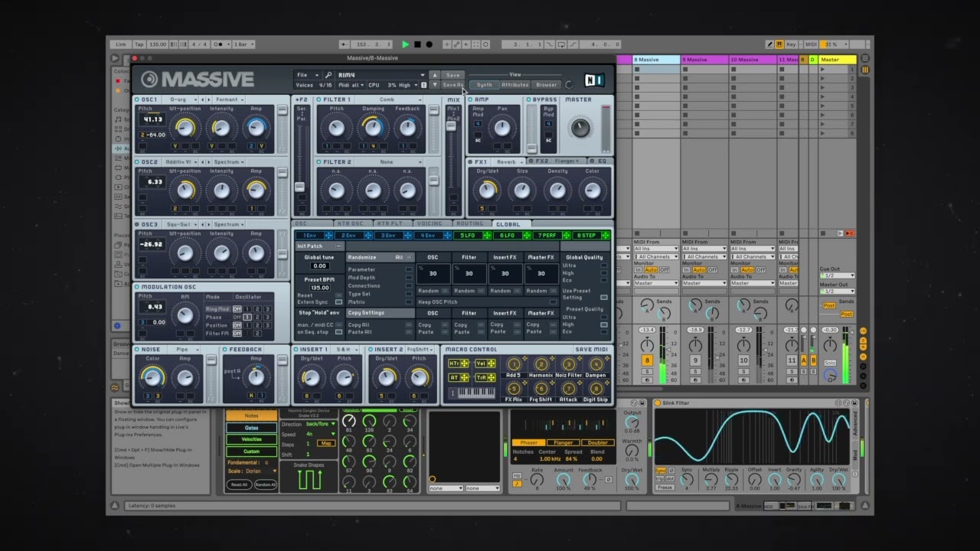This screenshot has height=551, width=980.
Task: Open the RIM4 preset name dropdown
Action: coord(381,75)
